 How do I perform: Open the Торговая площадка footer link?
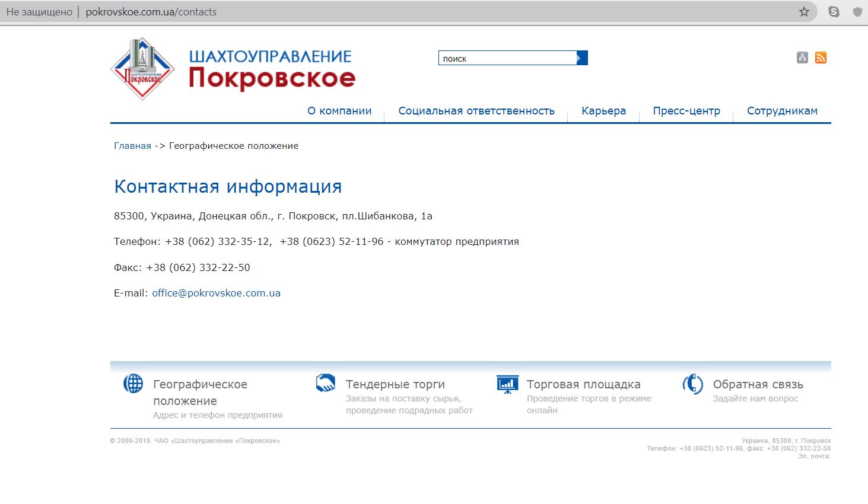coord(583,384)
